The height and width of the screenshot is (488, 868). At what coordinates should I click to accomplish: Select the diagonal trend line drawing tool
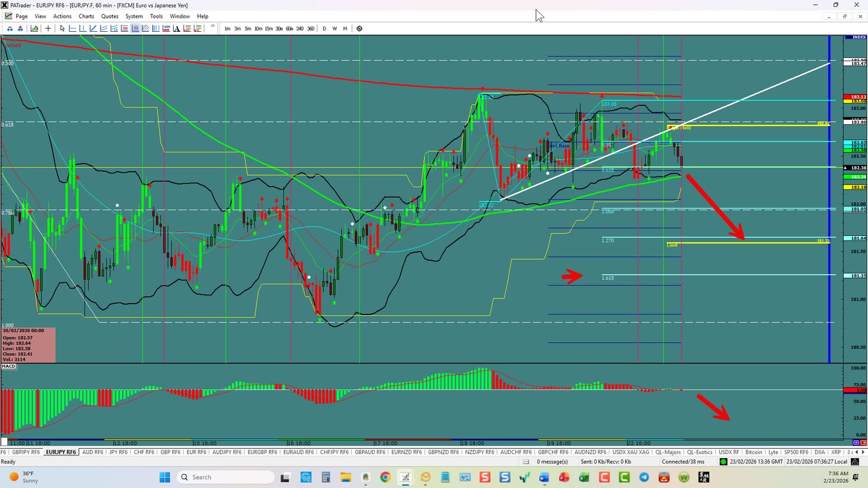tap(93, 28)
